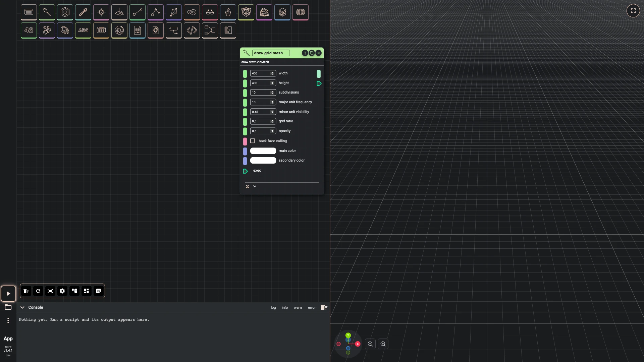This screenshot has width=644, height=362.
Task: Click the clear-all trash icon in bottom toolbar
Action: [26, 291]
